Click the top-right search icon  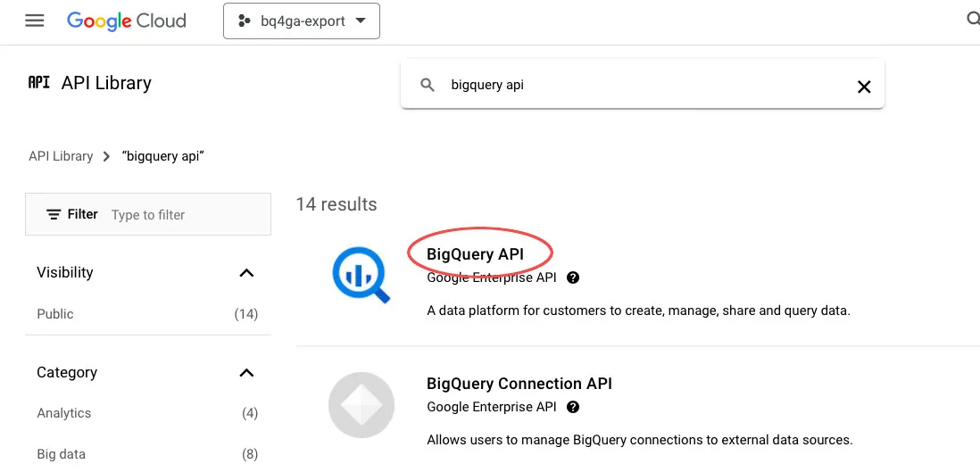[972, 20]
